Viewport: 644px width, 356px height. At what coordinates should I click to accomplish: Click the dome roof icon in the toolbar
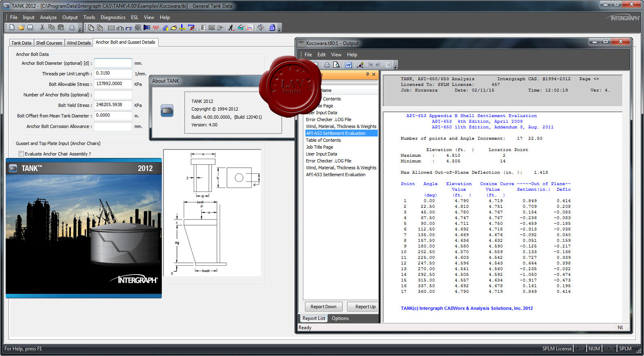120,28
